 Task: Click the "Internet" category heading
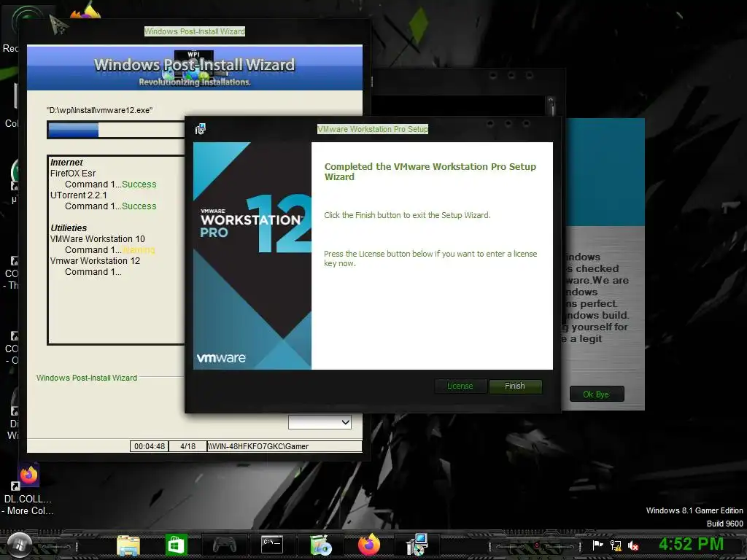(x=66, y=163)
